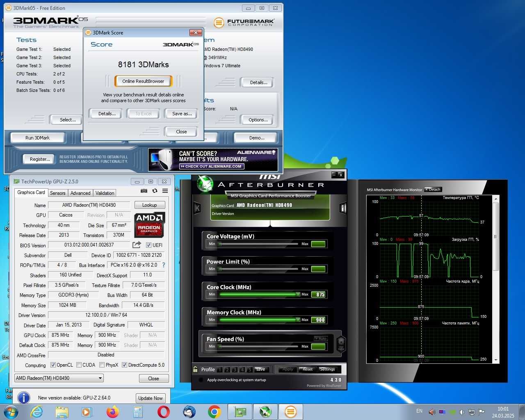The height and width of the screenshot is (420, 525).
Task: Switch to the Sensors tab
Action: click(58, 193)
